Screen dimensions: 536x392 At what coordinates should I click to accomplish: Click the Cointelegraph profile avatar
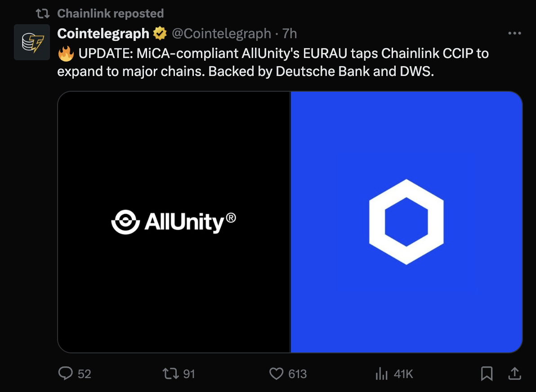click(31, 42)
